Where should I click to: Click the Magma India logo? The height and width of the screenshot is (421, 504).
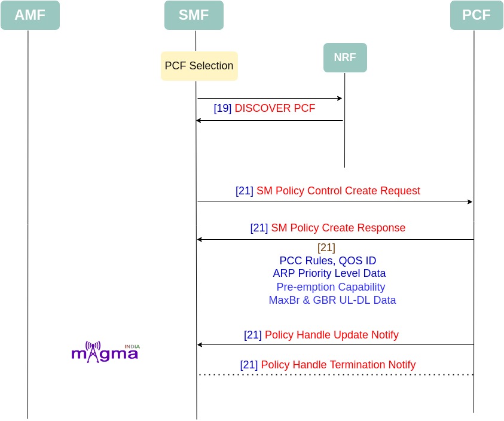(106, 352)
